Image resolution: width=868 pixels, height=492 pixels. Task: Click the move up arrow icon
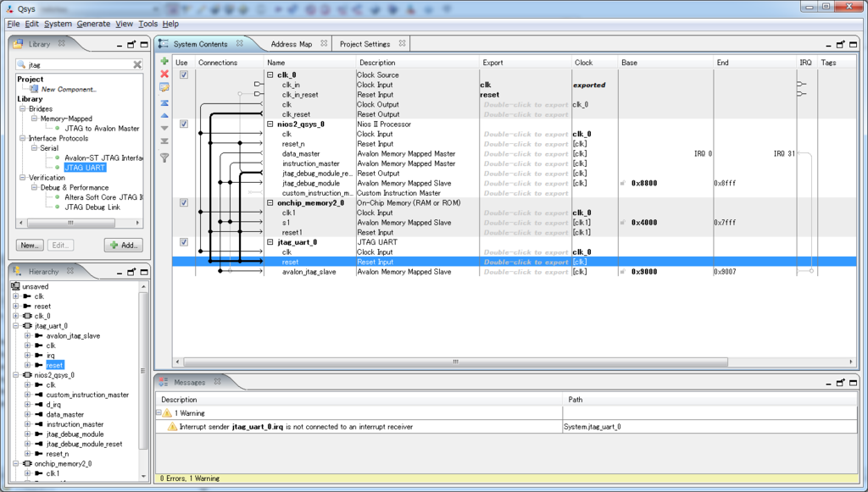pyautogui.click(x=164, y=115)
